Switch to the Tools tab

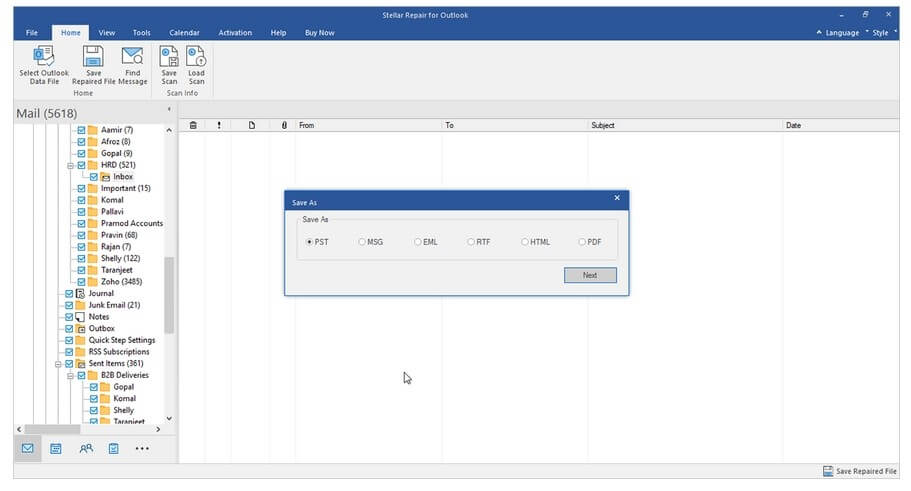pyautogui.click(x=141, y=33)
